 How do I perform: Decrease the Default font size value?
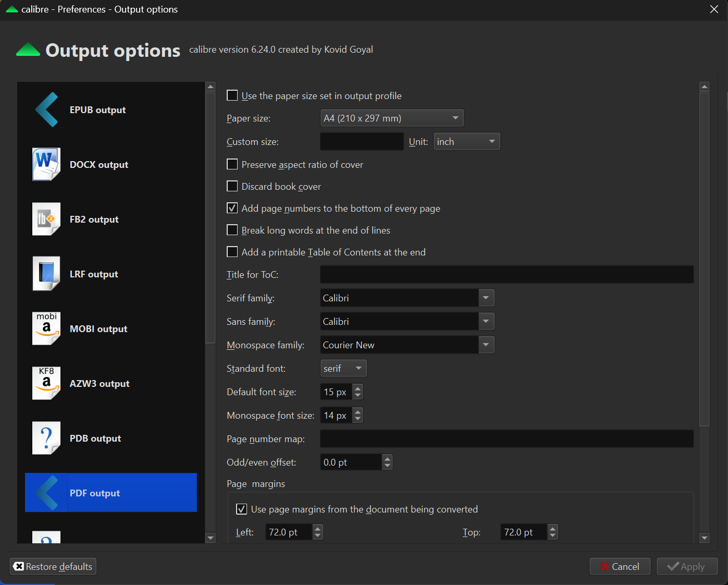click(x=357, y=396)
